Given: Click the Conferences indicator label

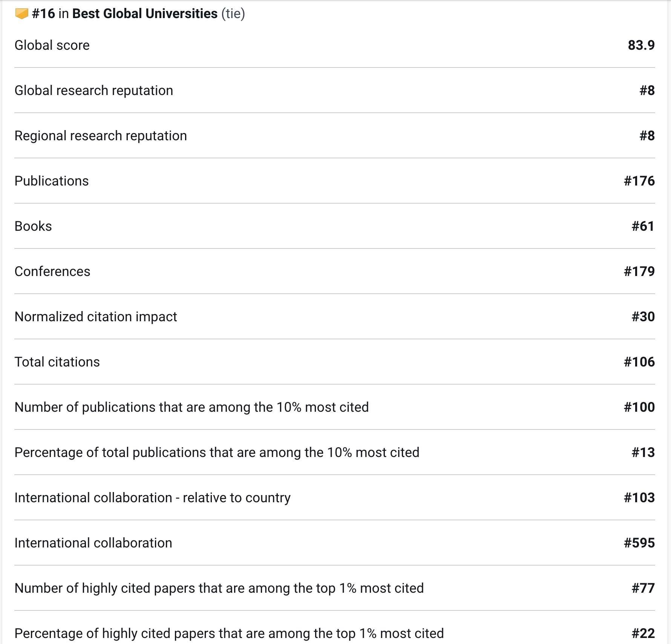Looking at the screenshot, I should pos(52,271).
